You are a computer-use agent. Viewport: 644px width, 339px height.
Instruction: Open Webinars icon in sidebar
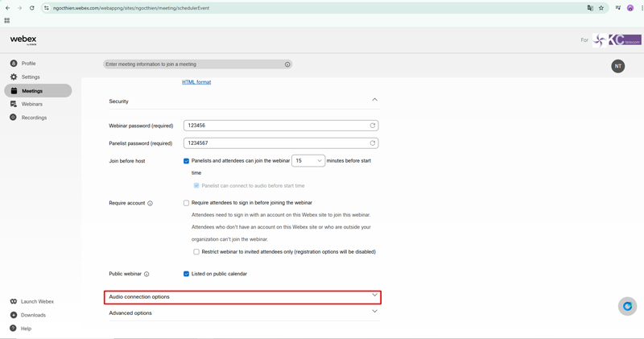(14, 104)
